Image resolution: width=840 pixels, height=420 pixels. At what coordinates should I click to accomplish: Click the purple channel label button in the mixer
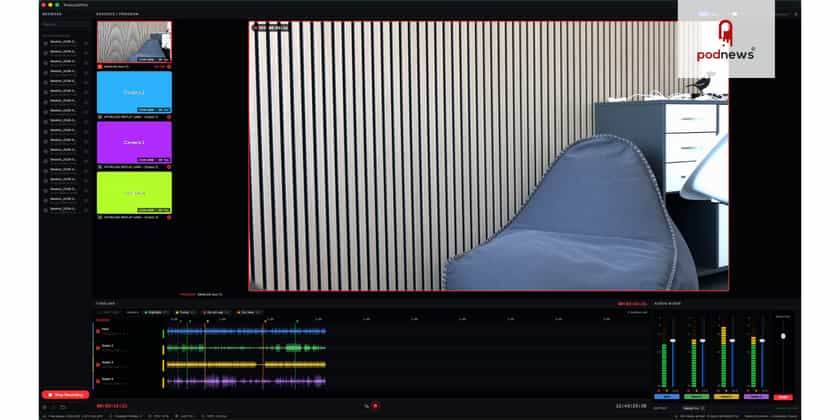pyautogui.click(x=756, y=397)
